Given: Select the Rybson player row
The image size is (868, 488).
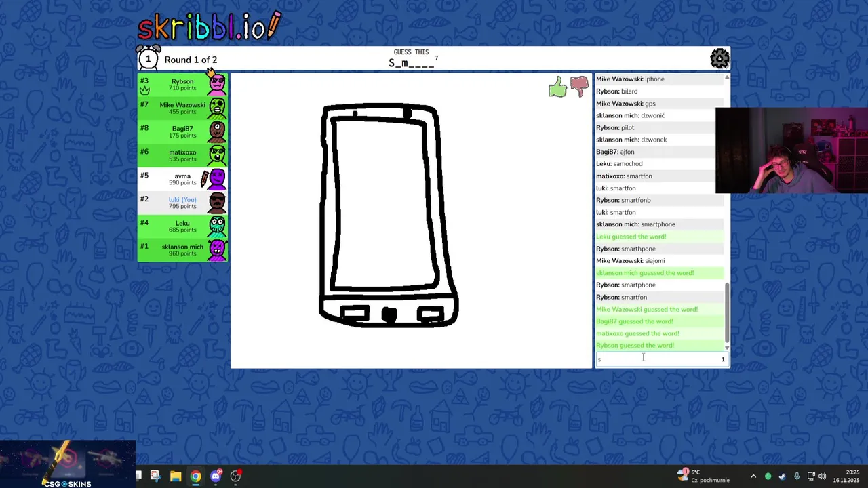Looking at the screenshot, I should 182,84.
